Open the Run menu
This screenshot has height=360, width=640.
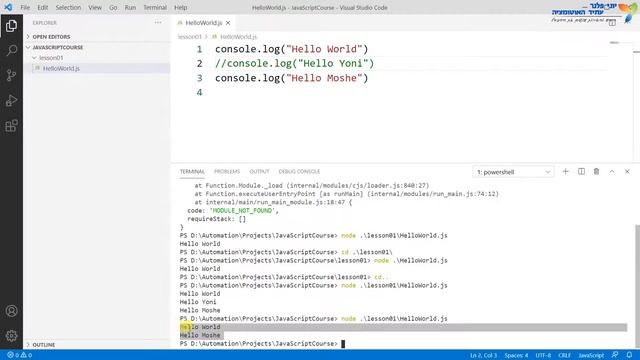(130, 7)
